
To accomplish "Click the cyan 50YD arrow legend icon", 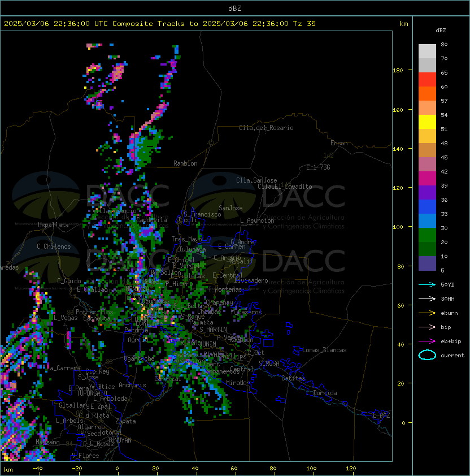I will [x=427, y=285].
